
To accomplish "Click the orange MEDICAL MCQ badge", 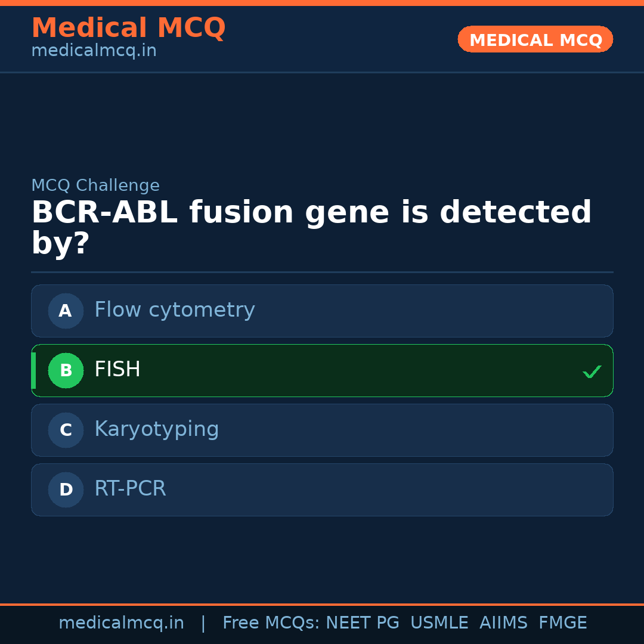I will tap(535, 39).
